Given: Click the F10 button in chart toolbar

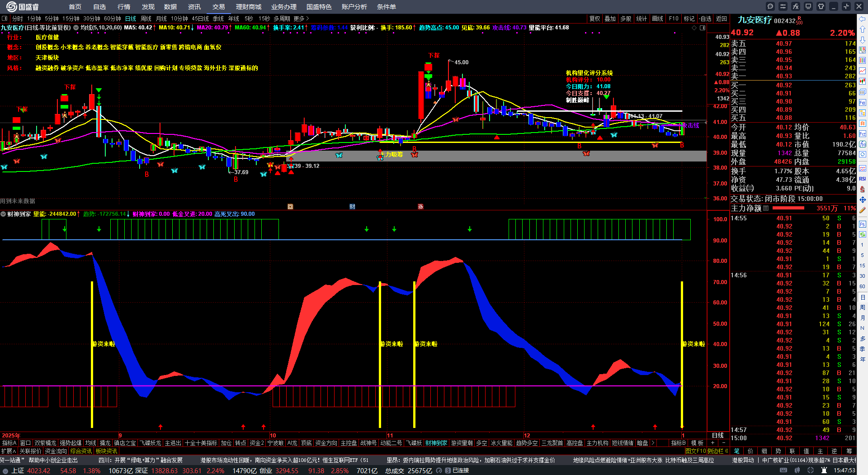Looking at the screenshot, I should click(674, 19).
